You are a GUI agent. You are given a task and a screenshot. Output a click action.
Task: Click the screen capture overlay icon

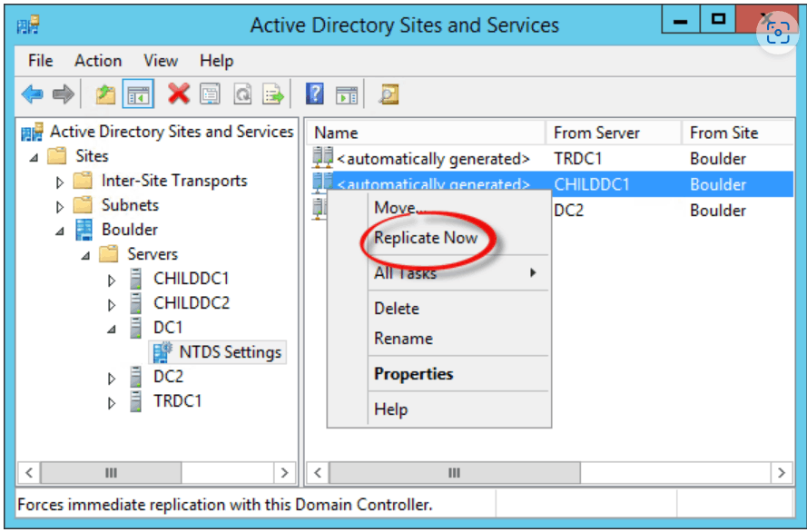(778, 33)
